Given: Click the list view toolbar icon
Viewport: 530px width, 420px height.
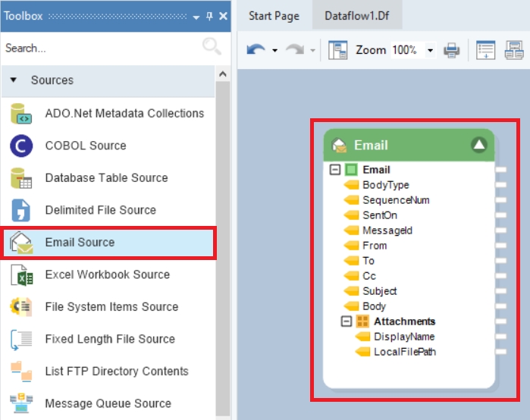Looking at the screenshot, I should (486, 50).
